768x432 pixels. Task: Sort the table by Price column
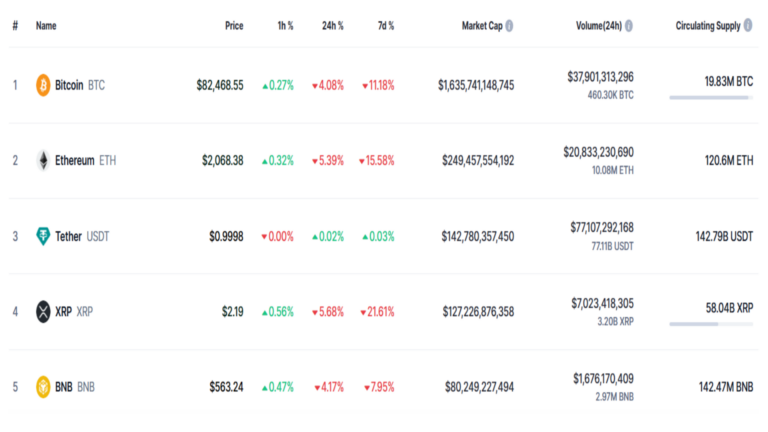point(234,26)
